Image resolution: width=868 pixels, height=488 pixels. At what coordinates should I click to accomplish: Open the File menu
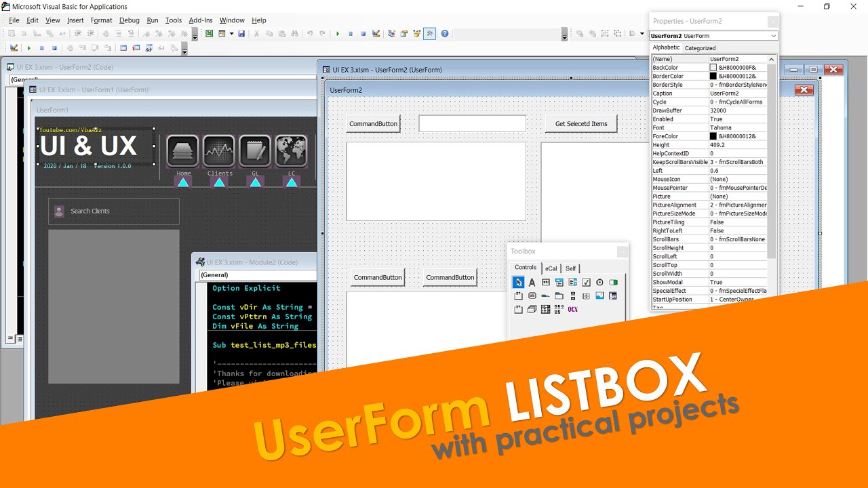coord(14,20)
